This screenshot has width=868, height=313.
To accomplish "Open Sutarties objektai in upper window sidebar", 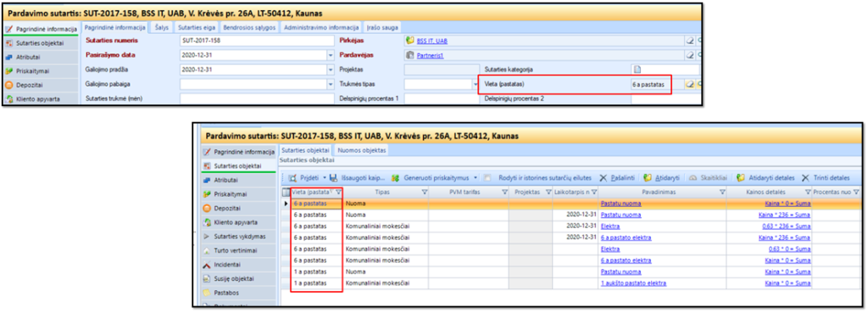I will point(40,42).
